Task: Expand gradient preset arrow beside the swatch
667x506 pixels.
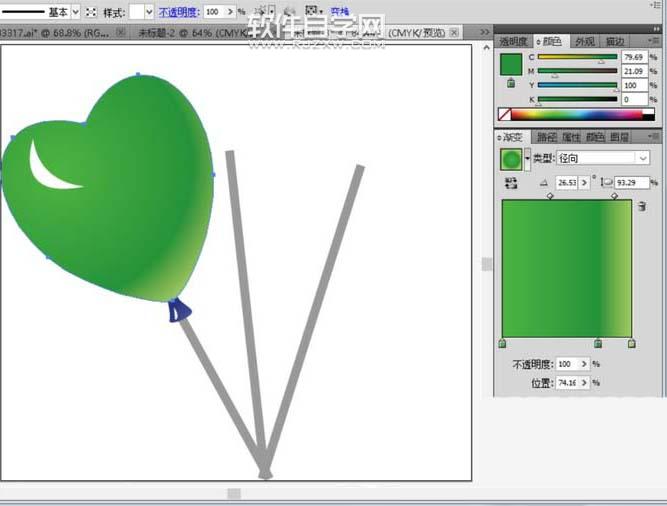Action: pyautogui.click(x=527, y=158)
